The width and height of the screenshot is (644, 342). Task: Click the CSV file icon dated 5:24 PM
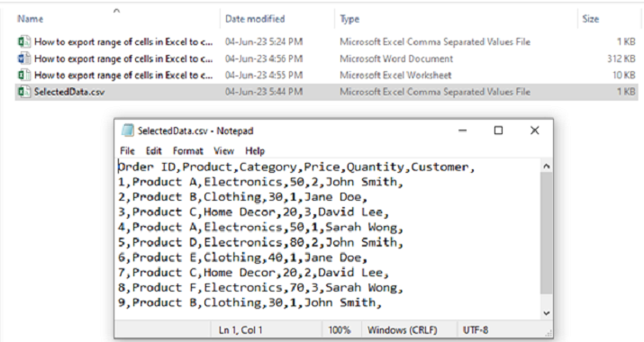(23, 42)
